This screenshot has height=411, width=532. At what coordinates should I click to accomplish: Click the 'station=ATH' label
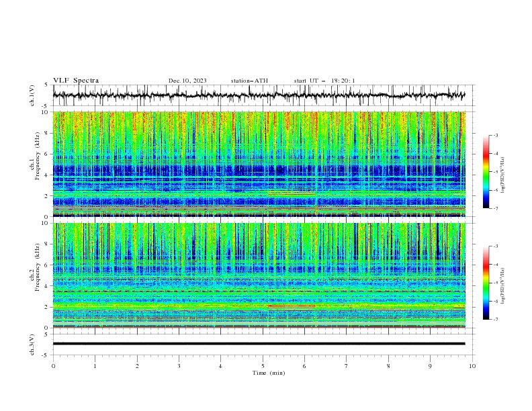pos(249,81)
